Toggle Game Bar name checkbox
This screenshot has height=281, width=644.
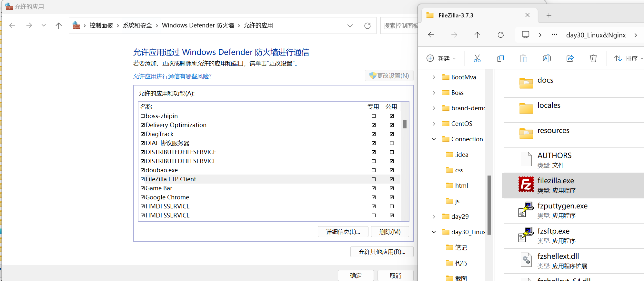(x=143, y=188)
